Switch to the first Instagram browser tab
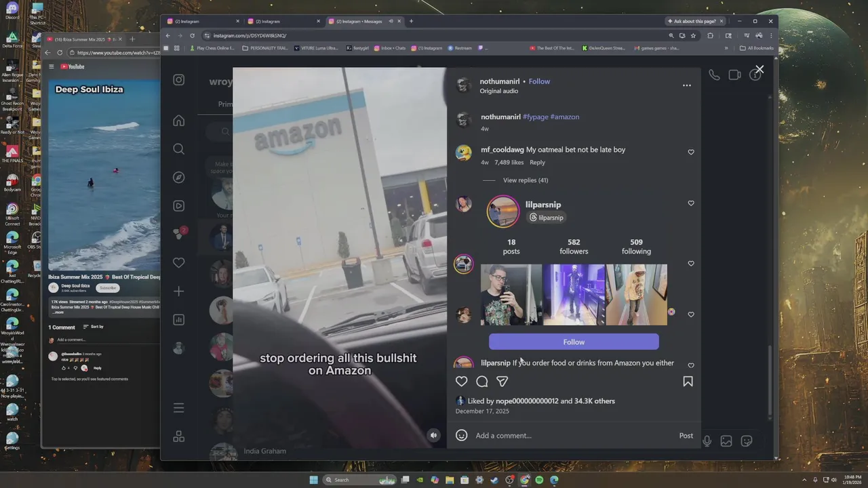The width and height of the screenshot is (868, 488). pyautogui.click(x=203, y=21)
